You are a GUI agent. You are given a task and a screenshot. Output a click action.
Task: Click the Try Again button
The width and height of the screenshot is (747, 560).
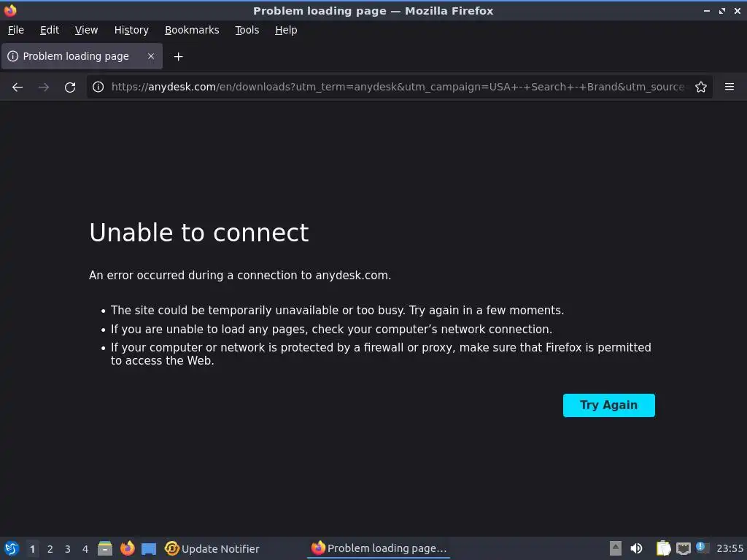click(609, 405)
